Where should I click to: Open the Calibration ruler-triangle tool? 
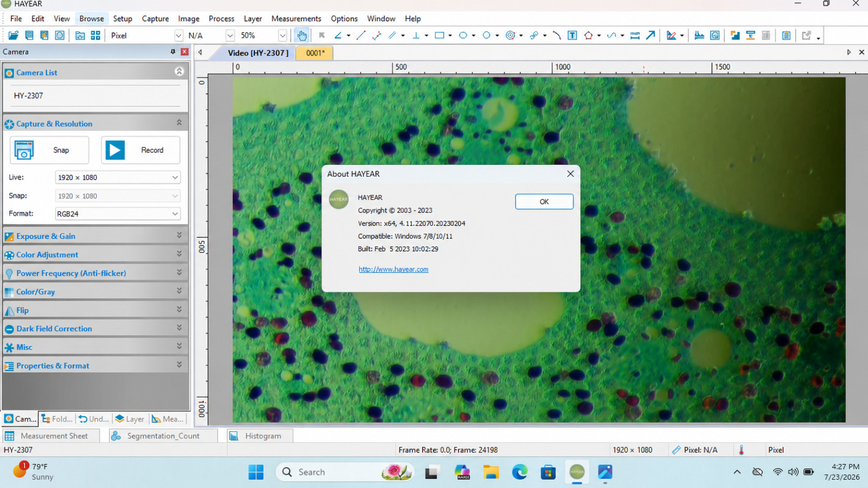tap(672, 35)
